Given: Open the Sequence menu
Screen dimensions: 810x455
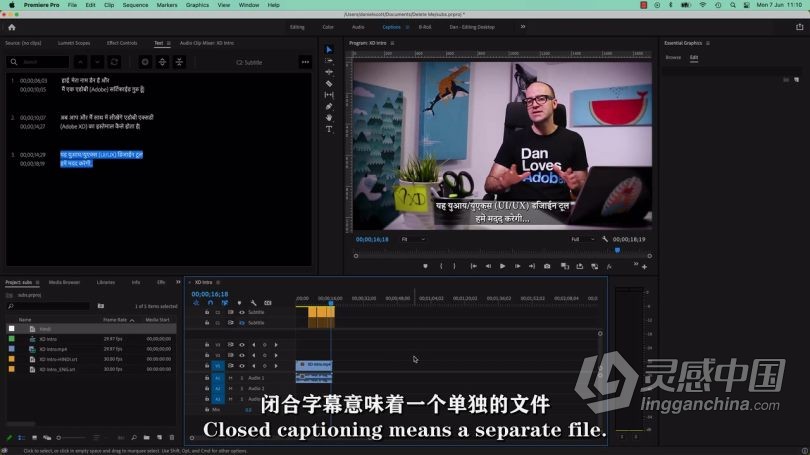Looking at the screenshot, I should click(135, 5).
